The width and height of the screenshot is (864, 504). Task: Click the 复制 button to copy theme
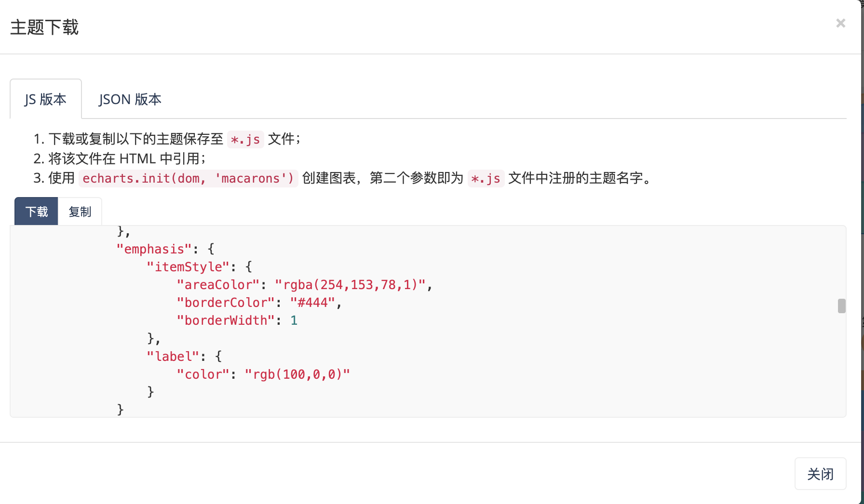click(x=80, y=212)
